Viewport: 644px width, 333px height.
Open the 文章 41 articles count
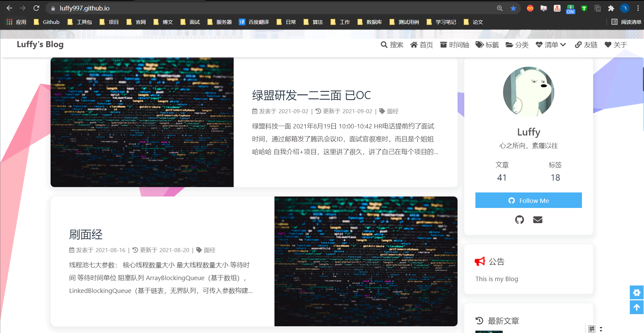point(502,172)
